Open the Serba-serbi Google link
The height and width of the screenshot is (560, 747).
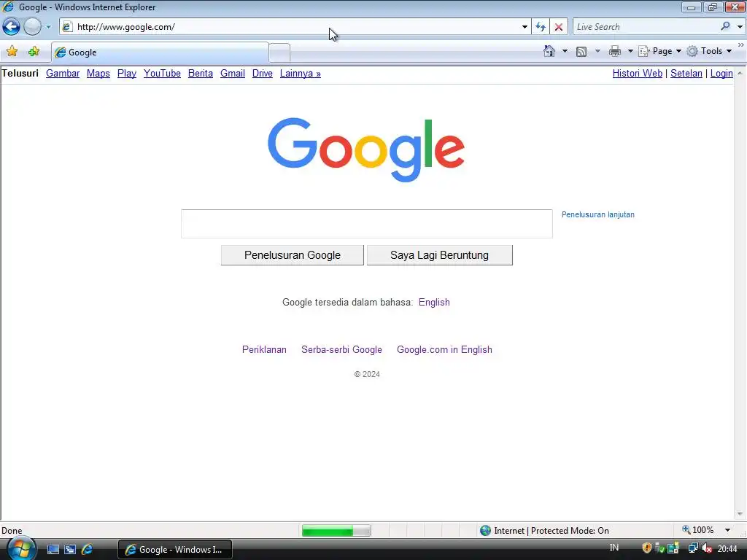[x=341, y=349]
